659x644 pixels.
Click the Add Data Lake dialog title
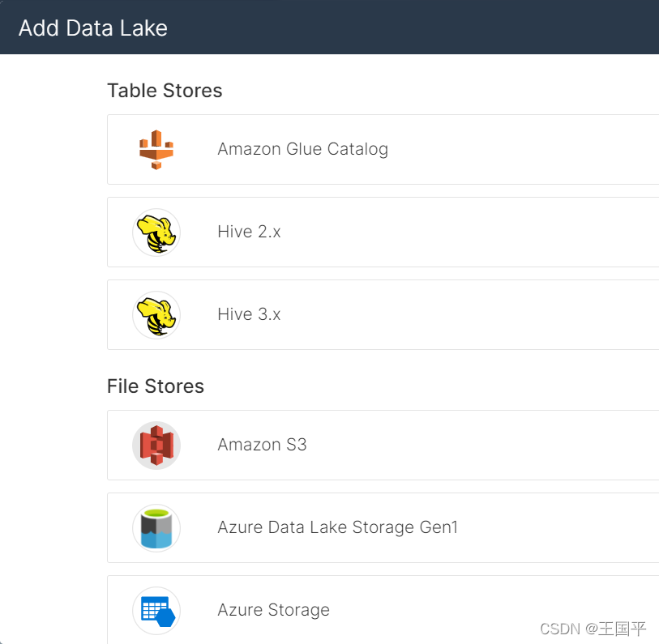93,28
